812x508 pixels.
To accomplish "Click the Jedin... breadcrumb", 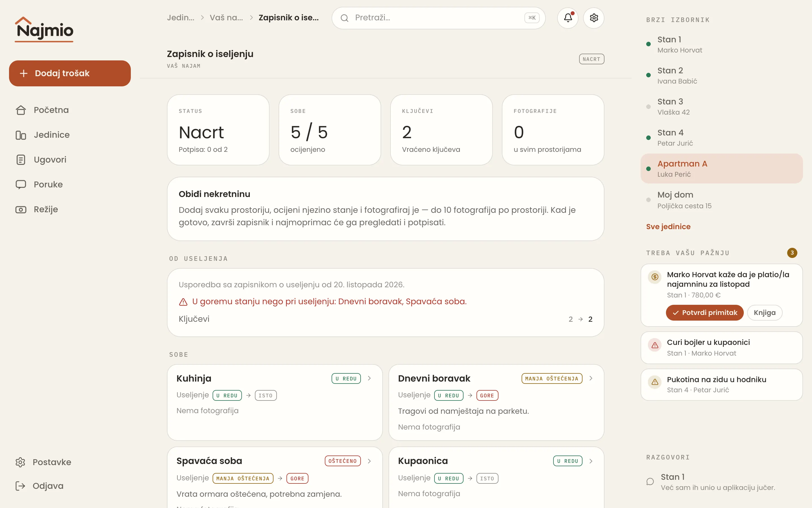I will tap(180, 17).
